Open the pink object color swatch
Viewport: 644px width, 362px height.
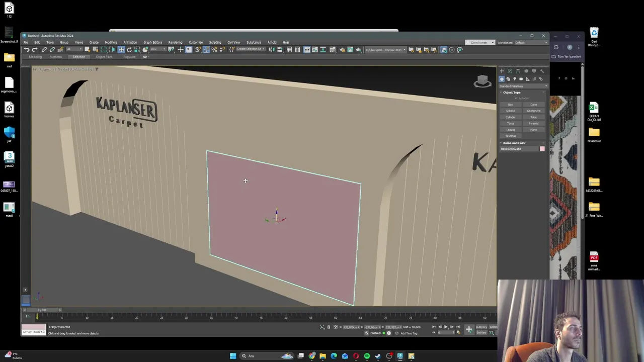click(542, 149)
